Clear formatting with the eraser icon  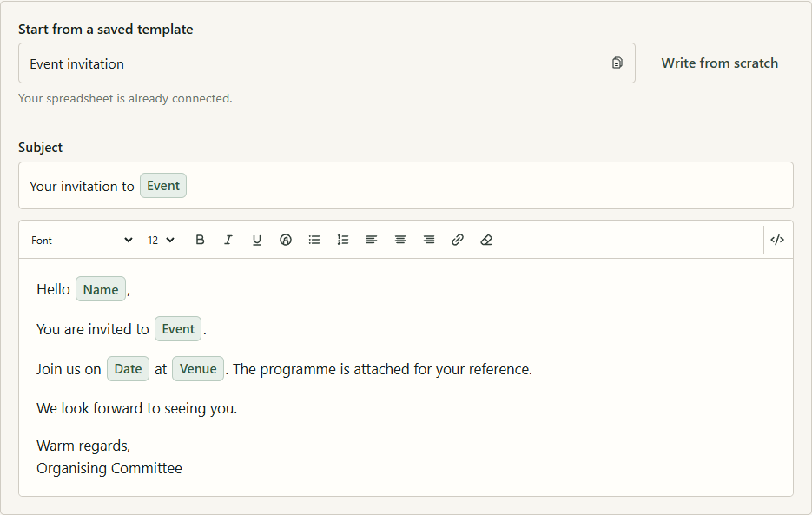[486, 240]
